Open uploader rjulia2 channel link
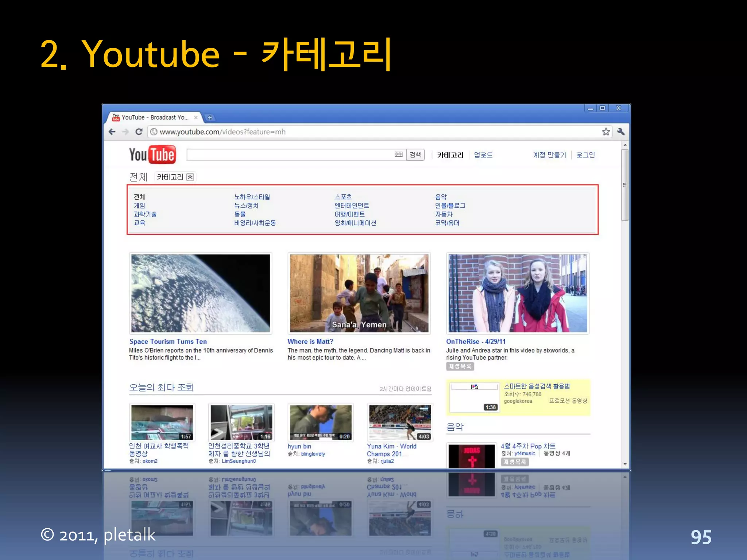This screenshot has width=747, height=560. click(x=387, y=461)
